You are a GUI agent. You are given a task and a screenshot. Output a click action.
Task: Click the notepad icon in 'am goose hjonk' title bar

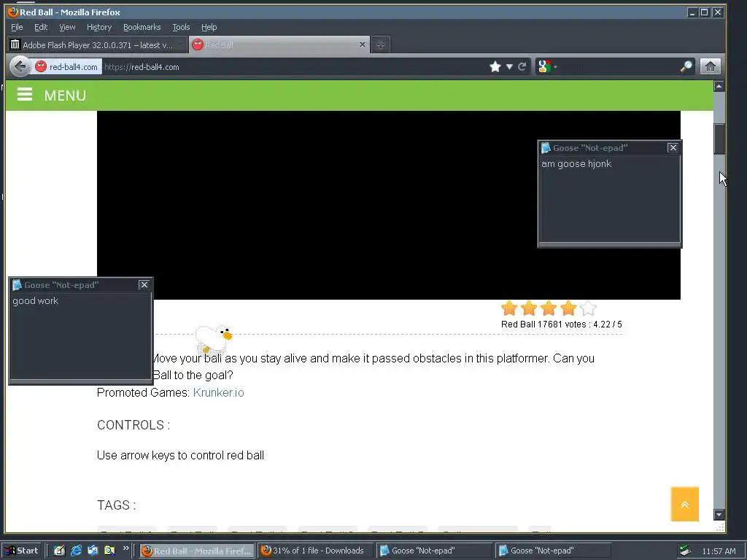click(546, 148)
